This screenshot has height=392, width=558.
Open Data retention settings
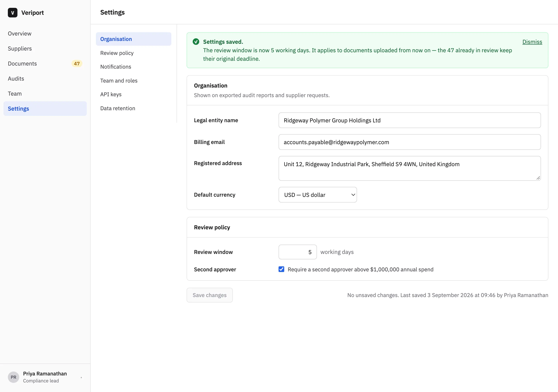click(133, 108)
